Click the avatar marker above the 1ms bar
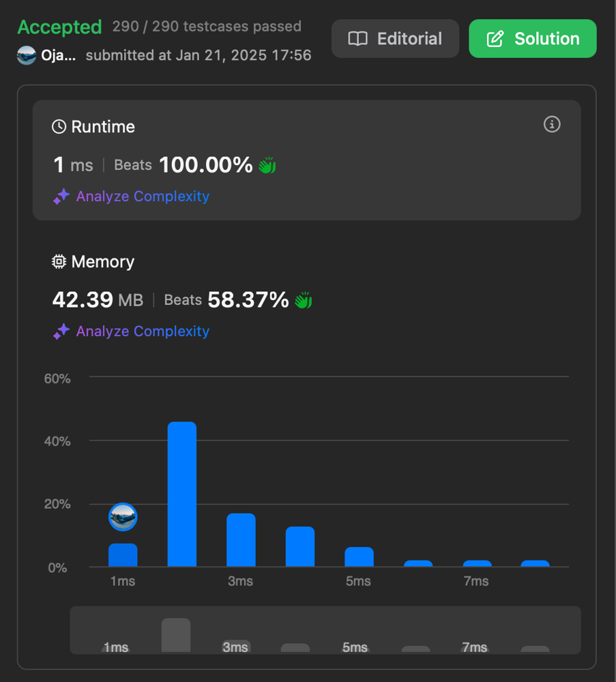Viewport: 616px width, 682px height. click(x=123, y=517)
